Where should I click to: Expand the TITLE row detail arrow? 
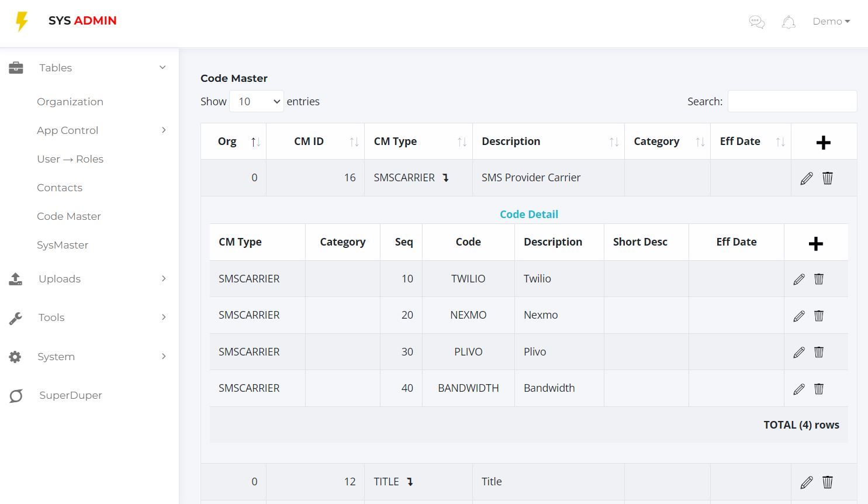410,482
